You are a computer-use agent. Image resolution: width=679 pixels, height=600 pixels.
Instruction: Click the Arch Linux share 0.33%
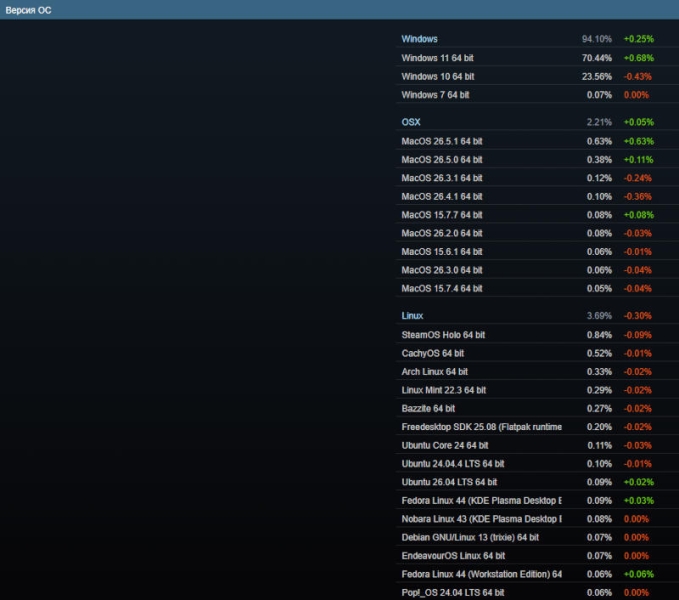[x=599, y=371]
